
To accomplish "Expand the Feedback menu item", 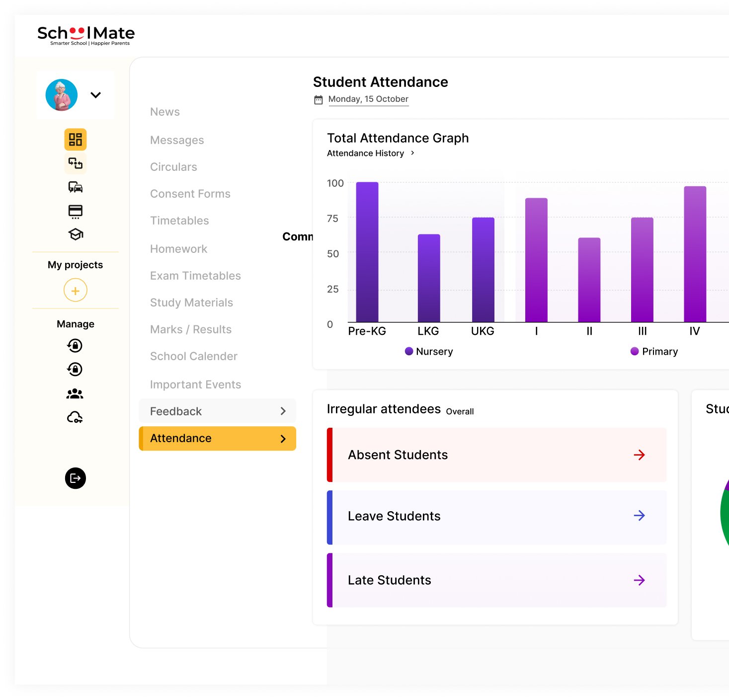I will point(218,411).
